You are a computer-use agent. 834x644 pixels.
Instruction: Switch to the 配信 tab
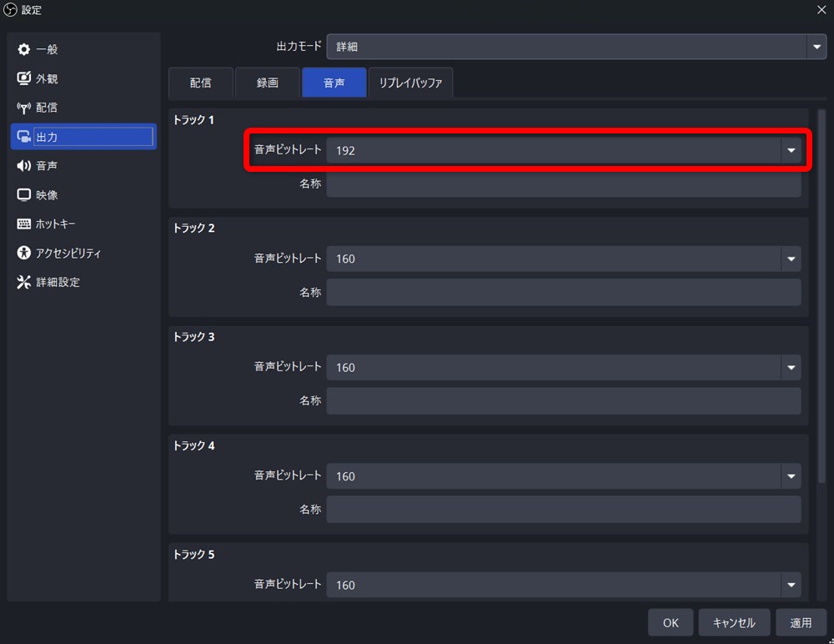(200, 83)
